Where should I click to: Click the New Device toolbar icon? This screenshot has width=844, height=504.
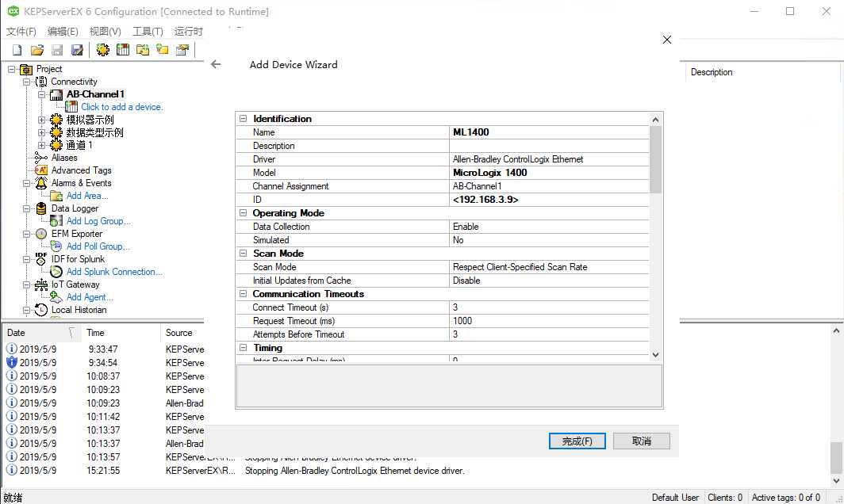coord(123,50)
